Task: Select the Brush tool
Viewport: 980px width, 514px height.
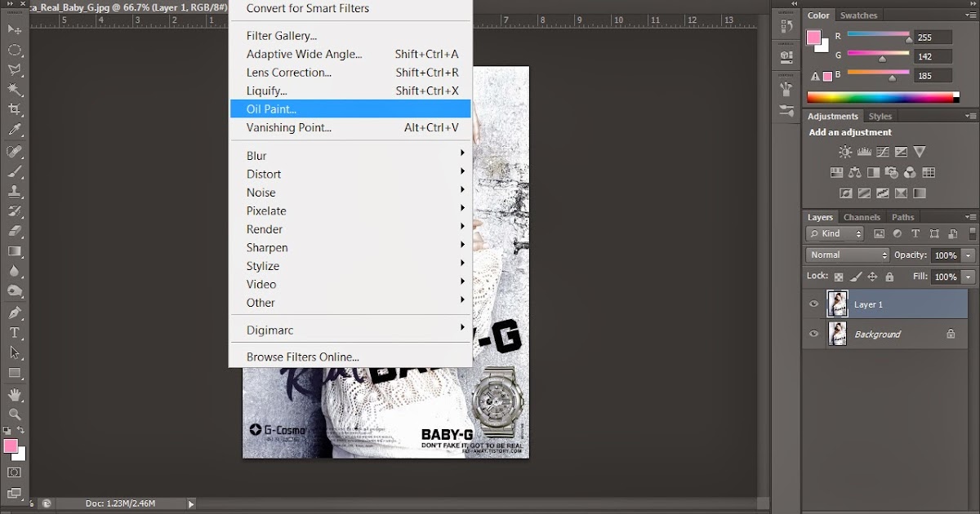Action: pyautogui.click(x=15, y=172)
